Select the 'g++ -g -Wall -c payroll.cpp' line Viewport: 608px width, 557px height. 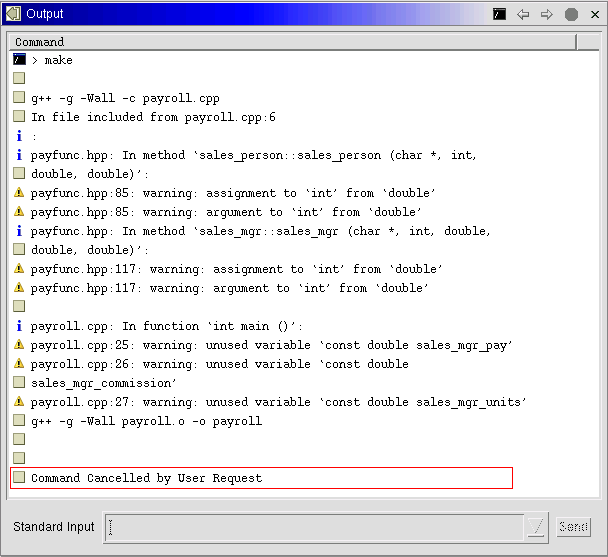(125, 98)
